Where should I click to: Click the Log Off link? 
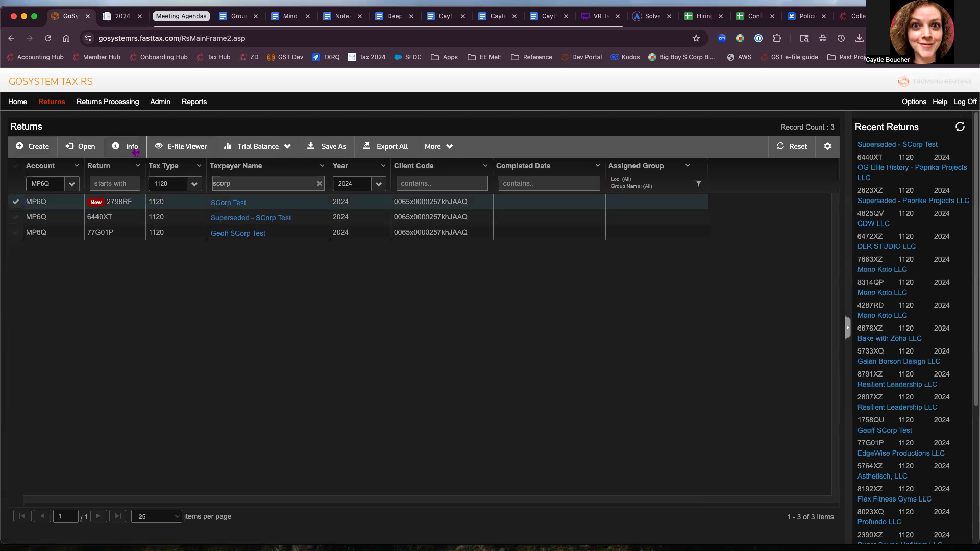(965, 102)
